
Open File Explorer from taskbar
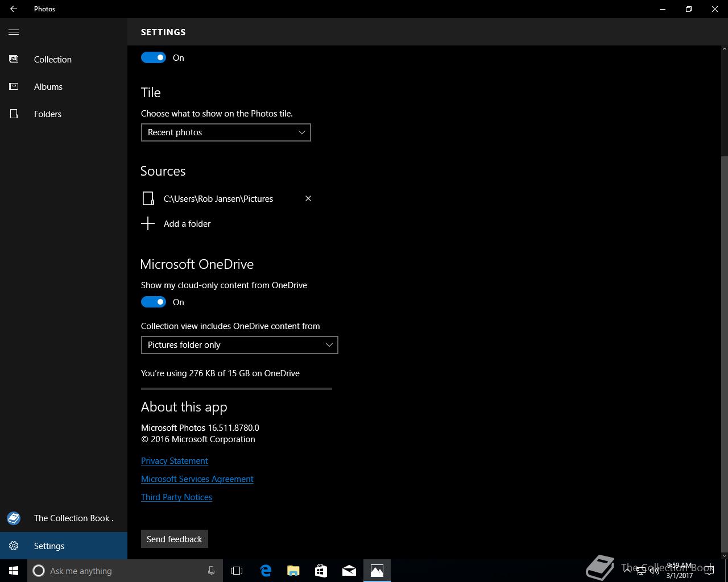(x=293, y=571)
